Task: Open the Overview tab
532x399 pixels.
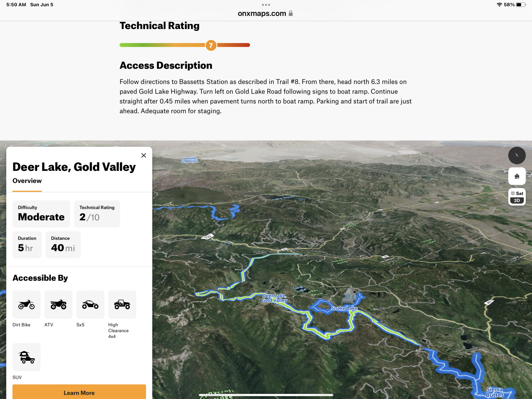Action: click(x=27, y=181)
